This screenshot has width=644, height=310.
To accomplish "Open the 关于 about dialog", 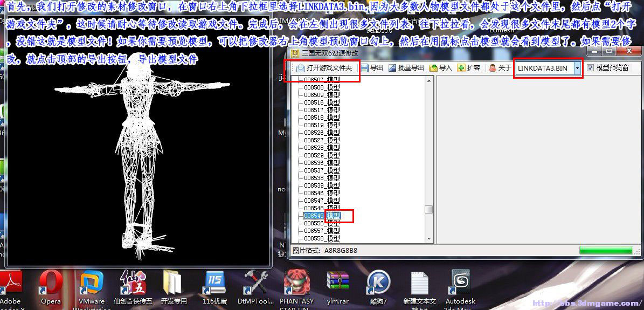I will click(499, 68).
